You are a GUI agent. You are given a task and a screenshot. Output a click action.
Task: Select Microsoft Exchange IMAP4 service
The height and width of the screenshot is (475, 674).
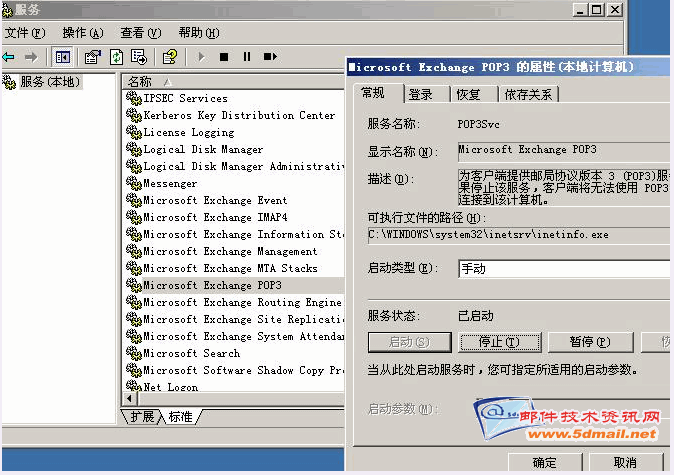(215, 217)
